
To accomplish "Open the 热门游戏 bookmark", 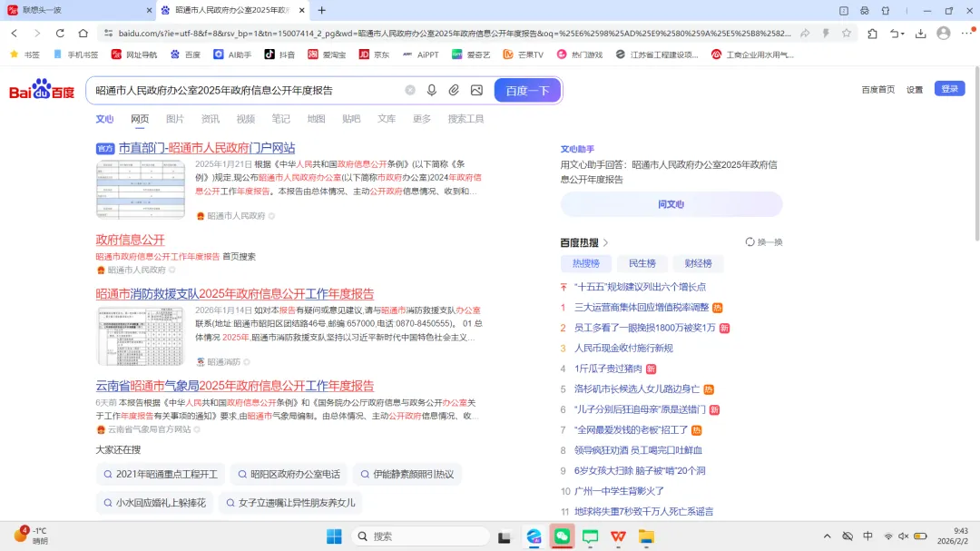I will pos(579,54).
